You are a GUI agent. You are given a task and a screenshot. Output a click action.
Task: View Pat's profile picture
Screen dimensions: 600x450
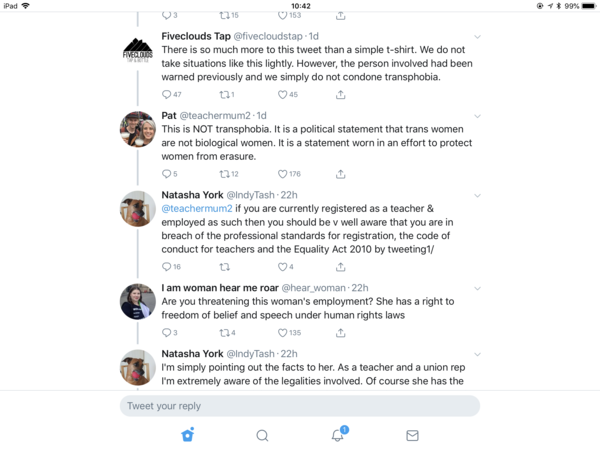(x=137, y=129)
